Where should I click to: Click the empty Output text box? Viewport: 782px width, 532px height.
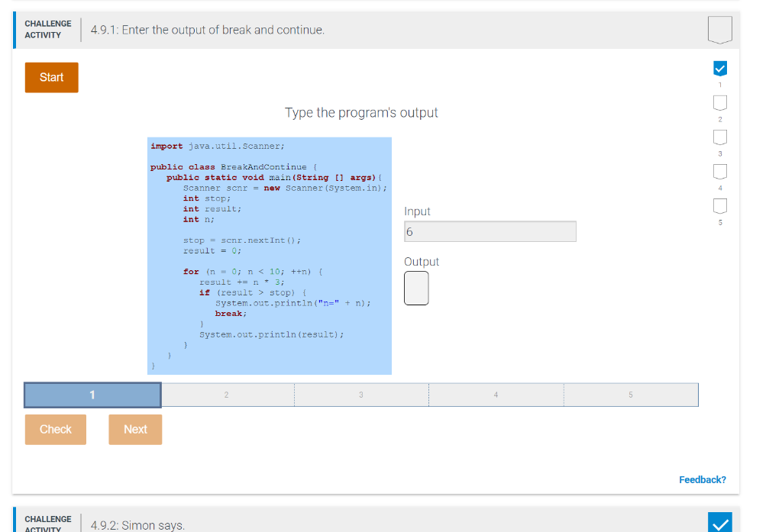pyautogui.click(x=416, y=289)
